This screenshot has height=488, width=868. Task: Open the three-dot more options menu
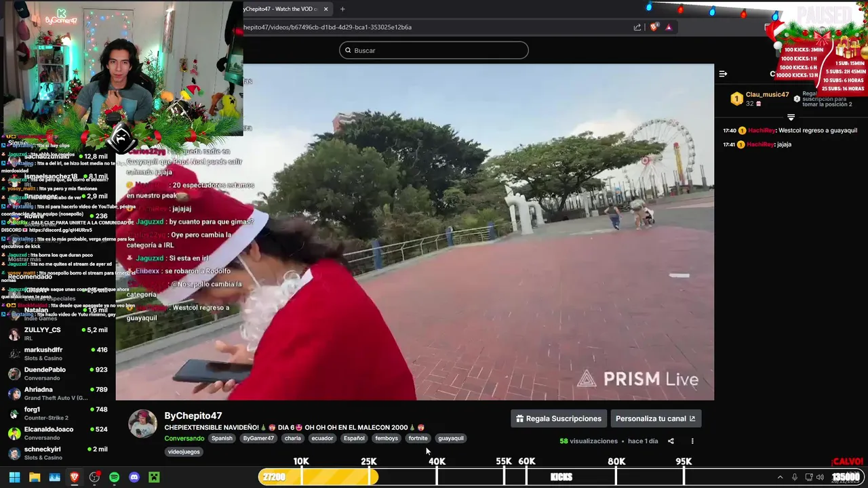692,441
